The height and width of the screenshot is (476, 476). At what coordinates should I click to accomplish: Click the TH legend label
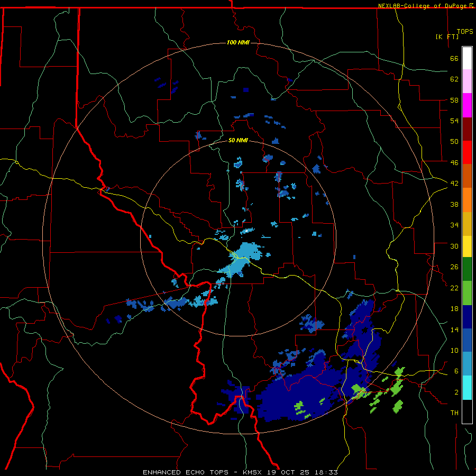tap(454, 413)
